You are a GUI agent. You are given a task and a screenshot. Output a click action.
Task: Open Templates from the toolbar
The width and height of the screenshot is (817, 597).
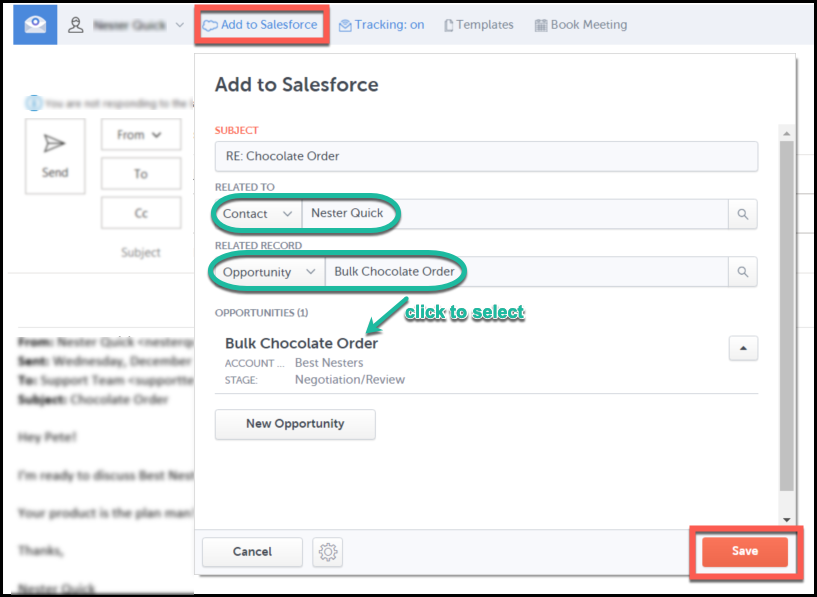click(479, 25)
